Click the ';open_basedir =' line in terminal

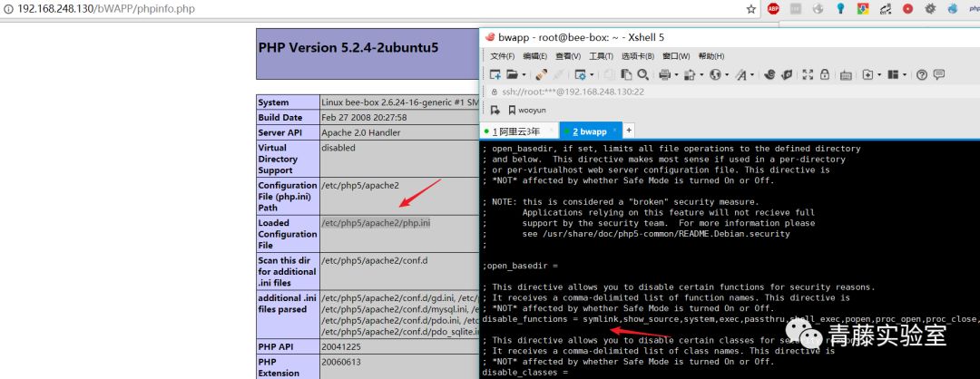[x=520, y=266]
